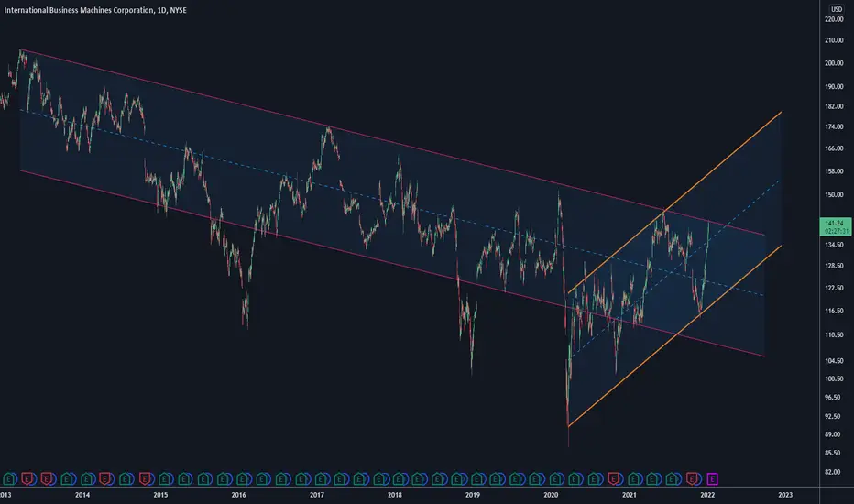Viewport: 854px width, 504px height.
Task: Click the 2014 year label on time axis
Action: 82,495
